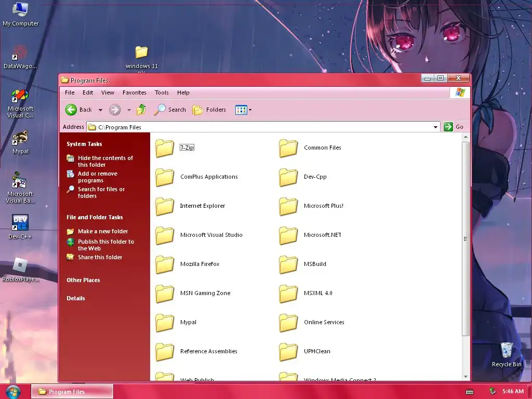Open the Views dropdown arrow
Viewport: 532px width, 399px height.
[250, 110]
